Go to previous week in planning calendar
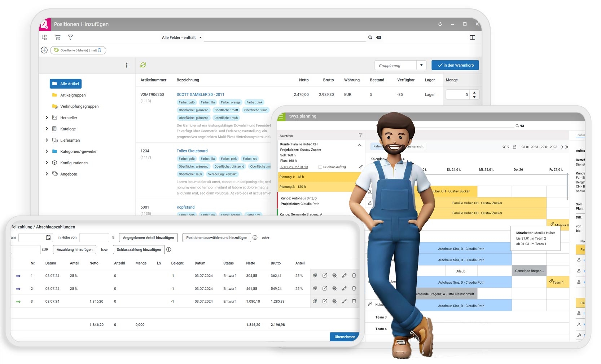The width and height of the screenshot is (601, 364). pyautogui.click(x=509, y=147)
